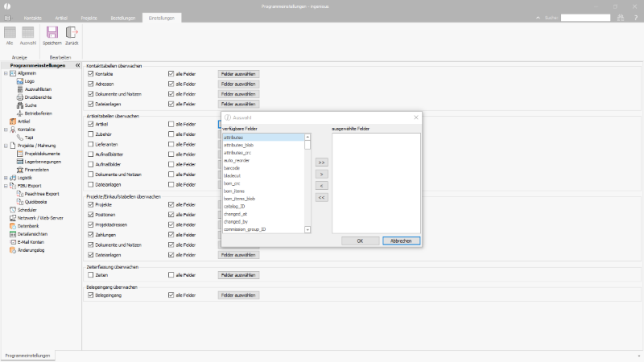Collapse the Allgemein tree node
The width and height of the screenshot is (644, 362).
pos(6,73)
